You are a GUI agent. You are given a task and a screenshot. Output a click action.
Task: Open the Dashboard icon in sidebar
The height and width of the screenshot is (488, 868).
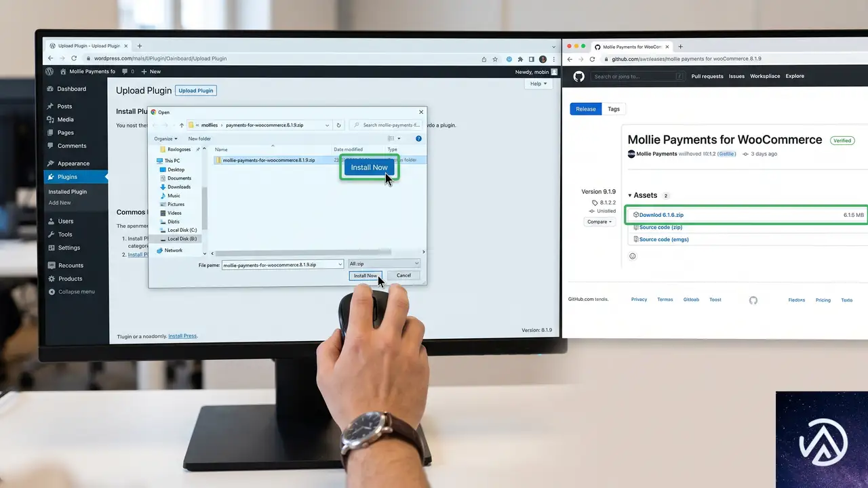(50, 89)
